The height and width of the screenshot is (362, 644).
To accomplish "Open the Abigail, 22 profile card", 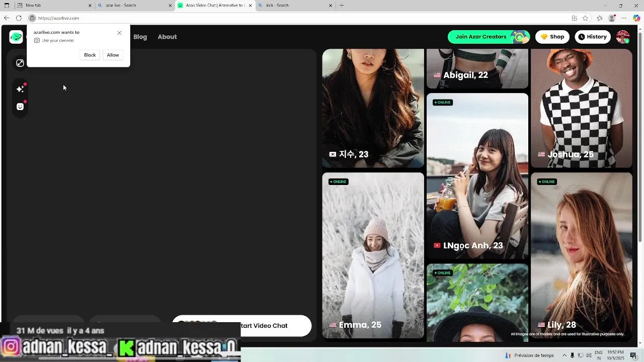I will 477,68.
